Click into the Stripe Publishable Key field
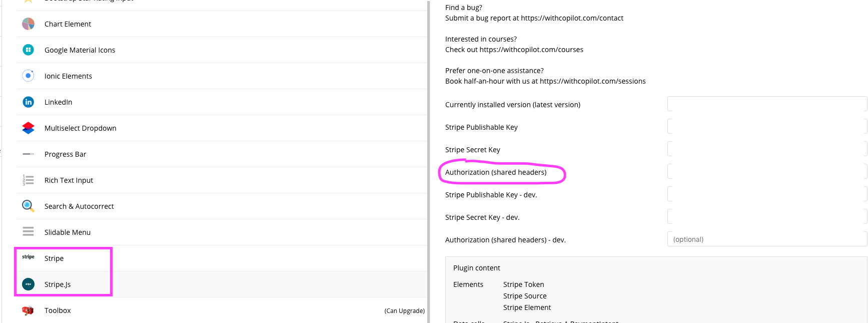Image resolution: width=868 pixels, height=323 pixels. click(767, 126)
